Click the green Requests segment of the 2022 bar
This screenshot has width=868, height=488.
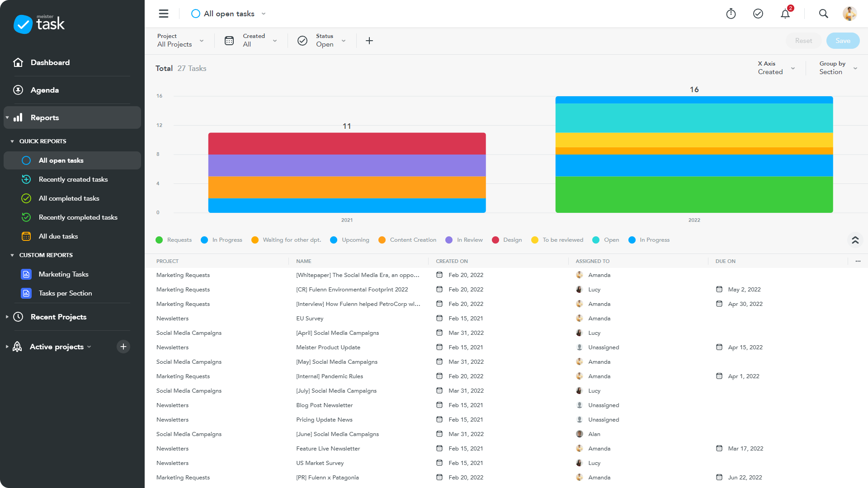(694, 194)
